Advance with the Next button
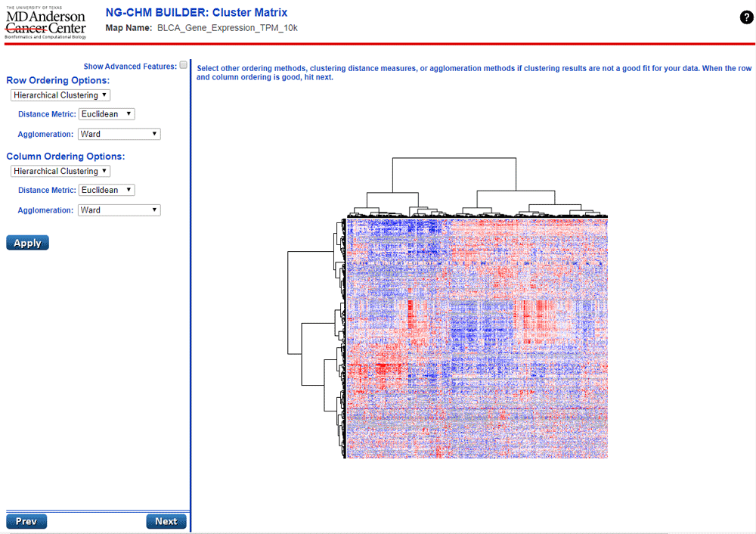The width and height of the screenshot is (756, 534). (166, 520)
